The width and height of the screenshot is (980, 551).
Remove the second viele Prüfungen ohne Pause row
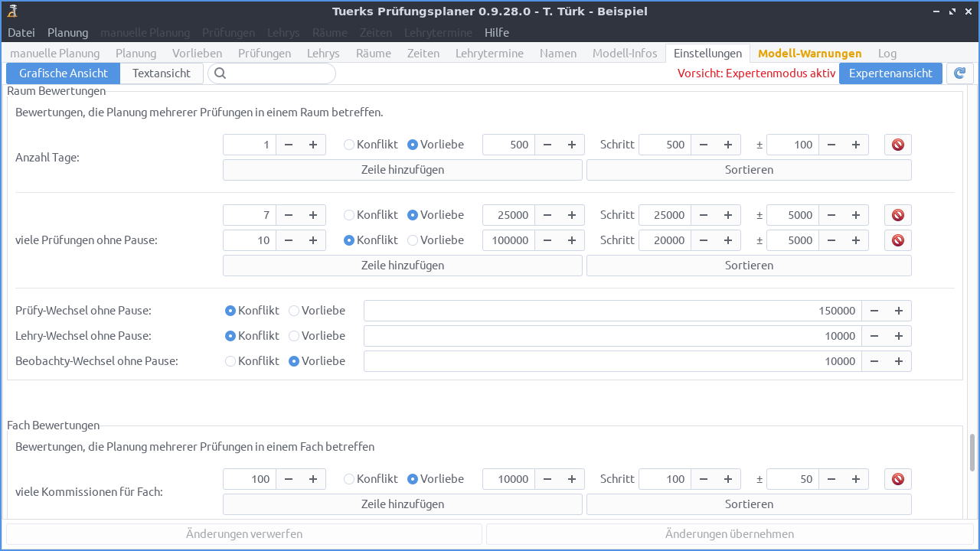(897, 240)
